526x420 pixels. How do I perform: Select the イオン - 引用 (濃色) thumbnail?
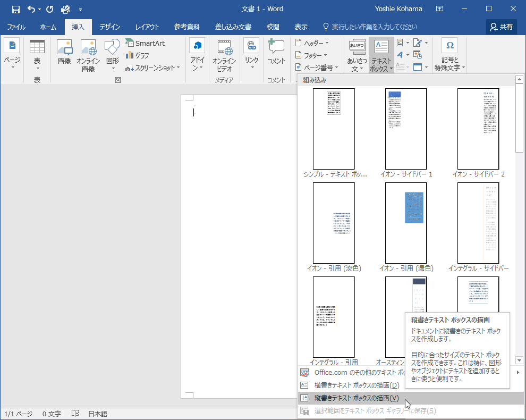click(405, 223)
